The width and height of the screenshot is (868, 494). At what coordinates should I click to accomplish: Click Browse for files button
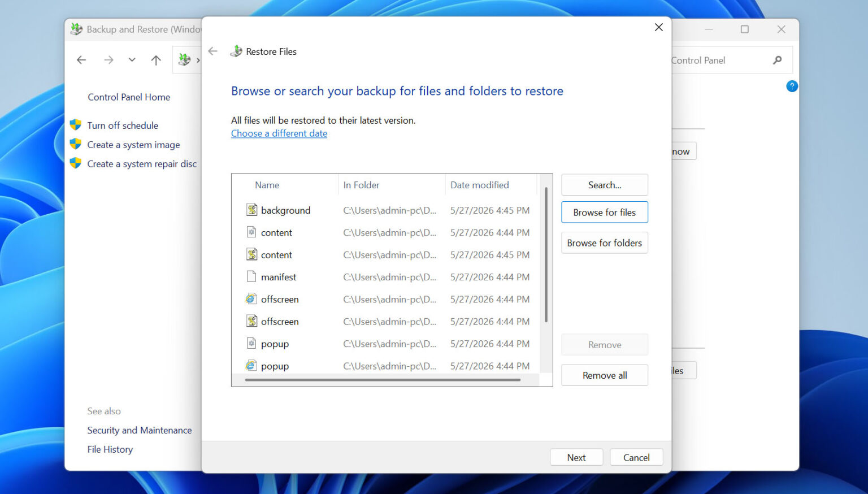click(605, 213)
